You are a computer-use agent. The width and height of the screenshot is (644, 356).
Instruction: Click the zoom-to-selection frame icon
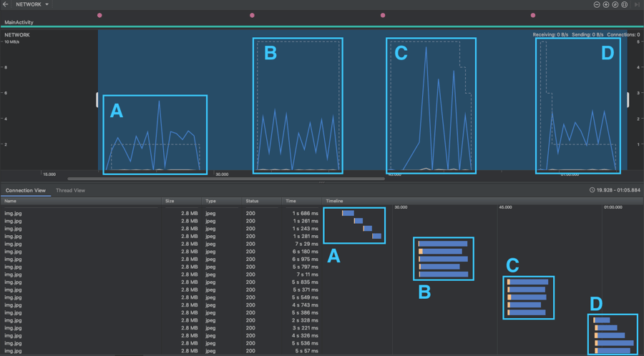pos(625,4)
